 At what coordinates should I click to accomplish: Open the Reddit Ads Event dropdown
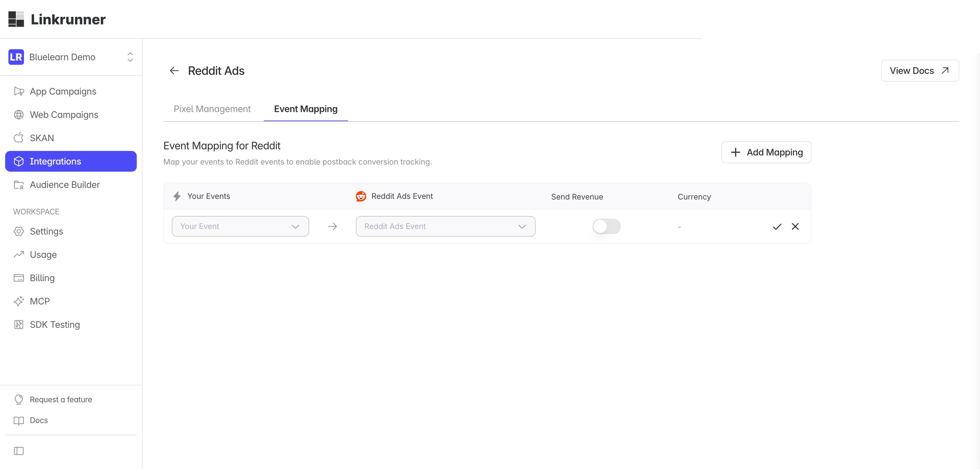click(x=446, y=226)
